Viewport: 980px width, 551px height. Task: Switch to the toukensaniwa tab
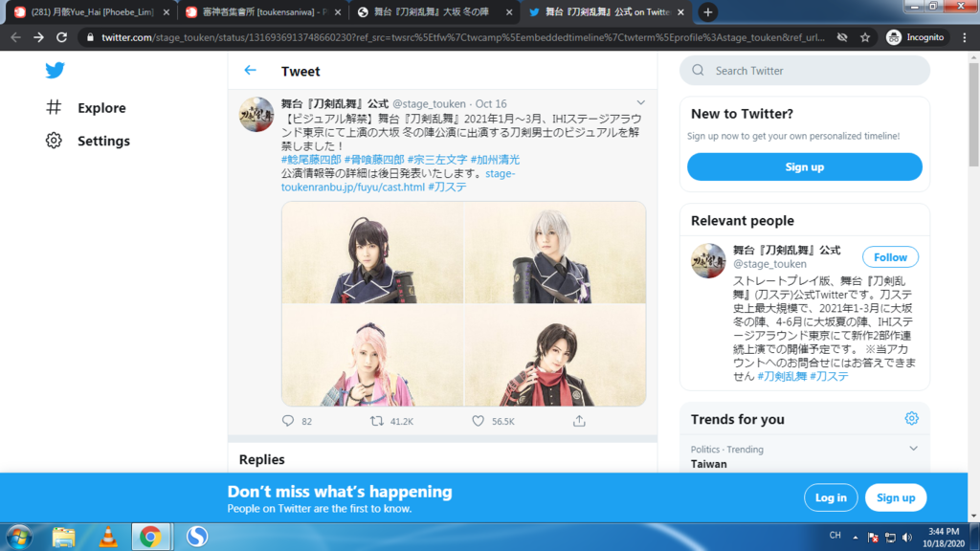(x=264, y=11)
